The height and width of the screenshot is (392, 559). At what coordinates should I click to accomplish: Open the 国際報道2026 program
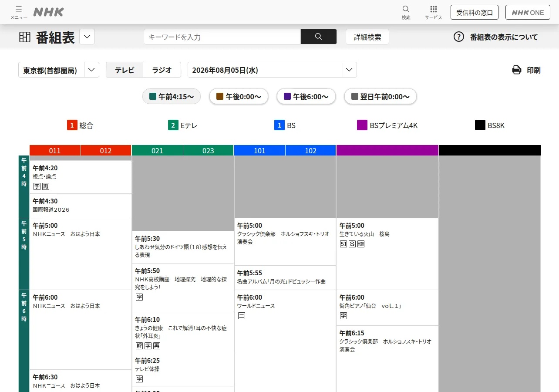[x=81, y=206]
